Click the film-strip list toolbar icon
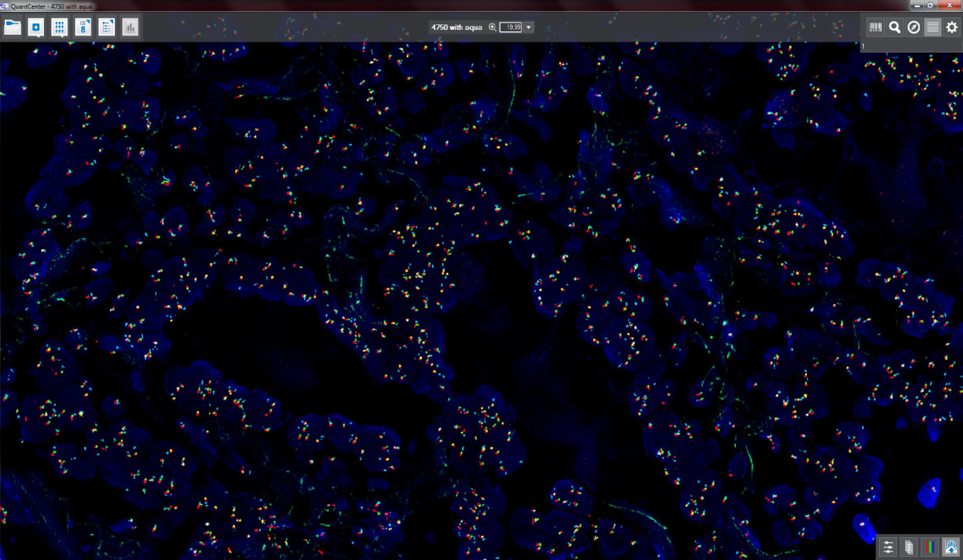The height and width of the screenshot is (560, 963). (x=83, y=27)
